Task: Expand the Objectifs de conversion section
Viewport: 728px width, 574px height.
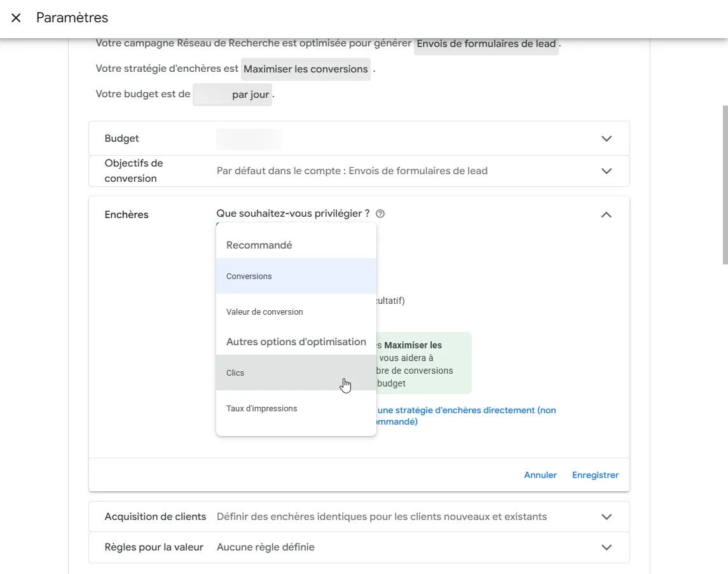Action: [x=606, y=171]
